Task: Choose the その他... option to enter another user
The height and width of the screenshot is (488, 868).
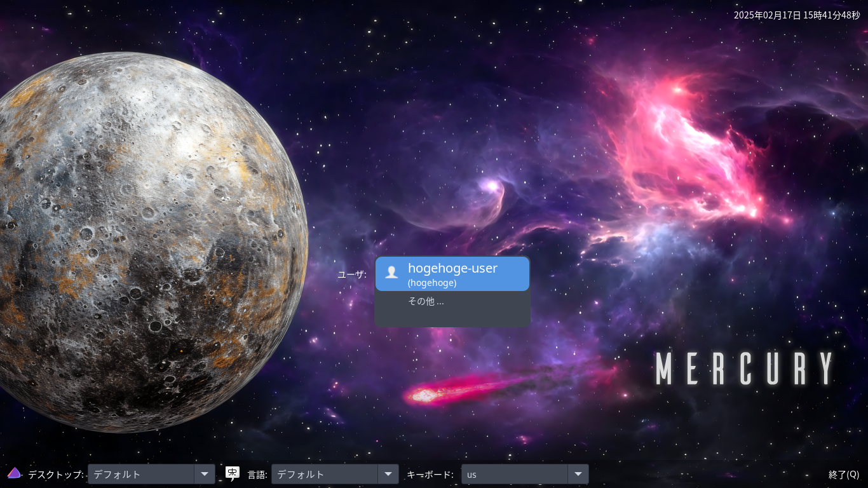Action: [x=426, y=301]
